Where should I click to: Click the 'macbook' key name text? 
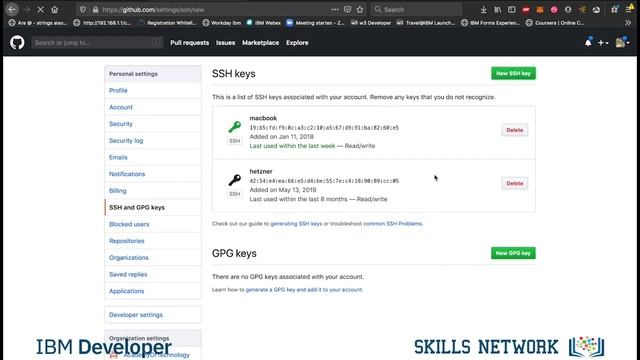[x=263, y=118]
